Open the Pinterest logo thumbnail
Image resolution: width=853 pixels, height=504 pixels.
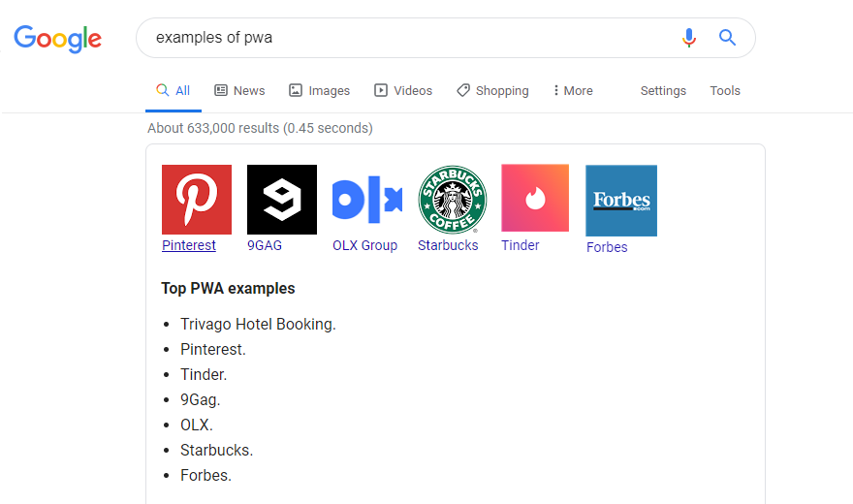click(x=197, y=200)
